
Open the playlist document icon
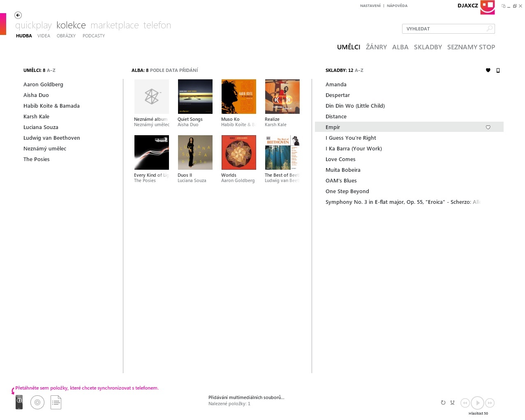click(56, 402)
